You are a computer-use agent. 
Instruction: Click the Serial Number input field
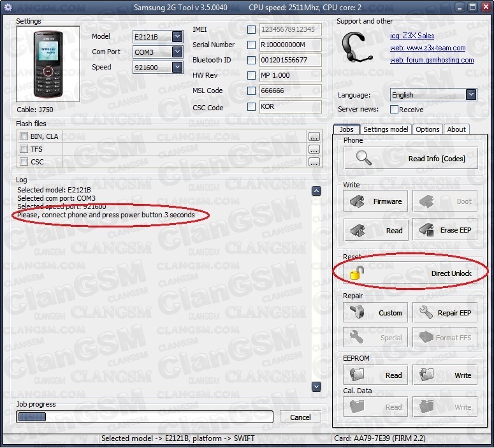tap(290, 45)
